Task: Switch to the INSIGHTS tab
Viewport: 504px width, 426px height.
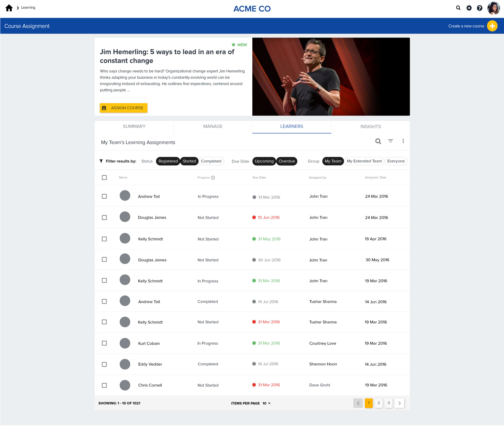Action: pyautogui.click(x=370, y=127)
